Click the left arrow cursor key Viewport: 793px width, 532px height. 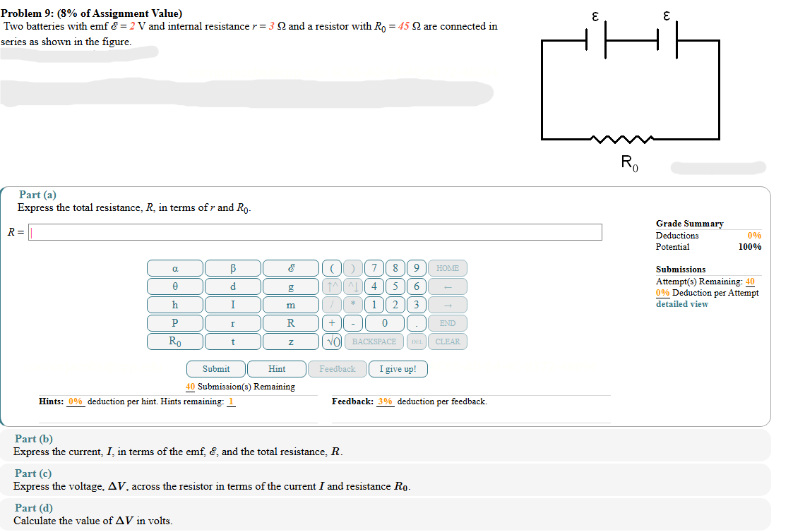coord(446,286)
